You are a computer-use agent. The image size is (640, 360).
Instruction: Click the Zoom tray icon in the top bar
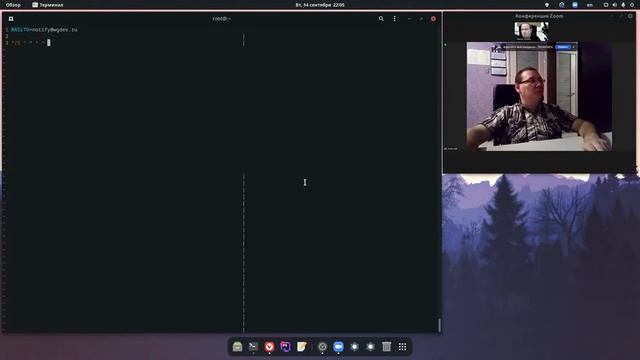click(575, 5)
